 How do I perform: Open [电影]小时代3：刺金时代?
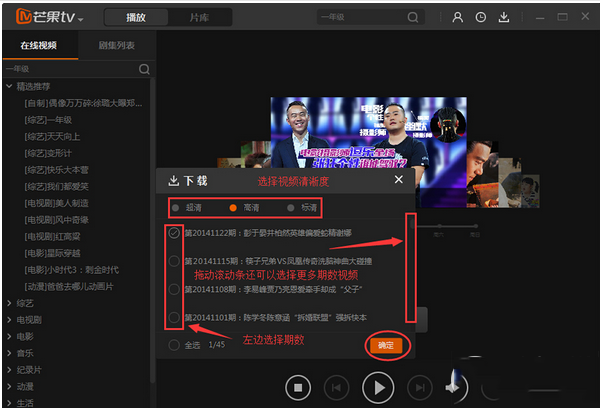(x=72, y=270)
